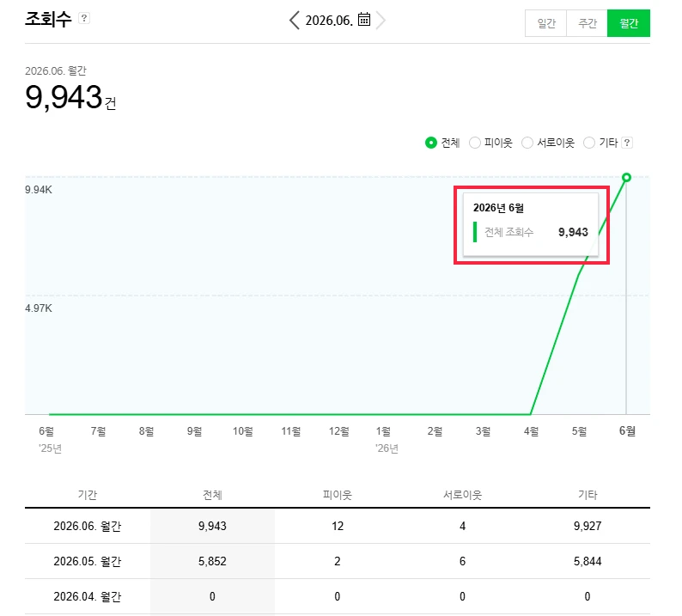The height and width of the screenshot is (616, 682).
Task: Switch to the 일간 tab
Action: [x=546, y=23]
